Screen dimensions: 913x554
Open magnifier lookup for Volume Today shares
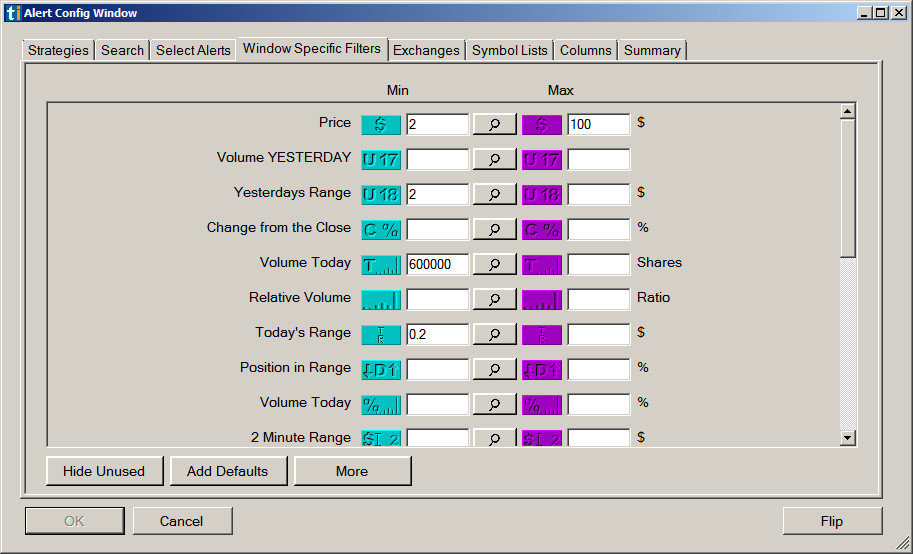(494, 264)
